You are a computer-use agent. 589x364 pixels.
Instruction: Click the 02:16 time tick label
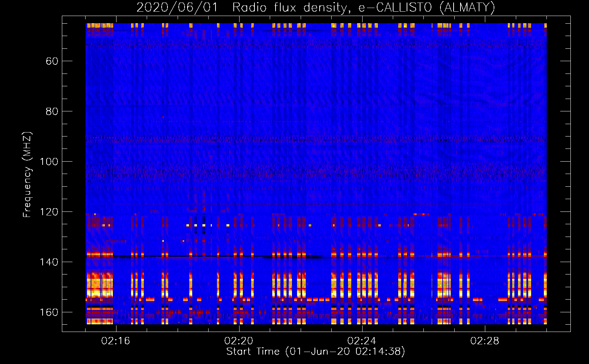click(x=116, y=341)
